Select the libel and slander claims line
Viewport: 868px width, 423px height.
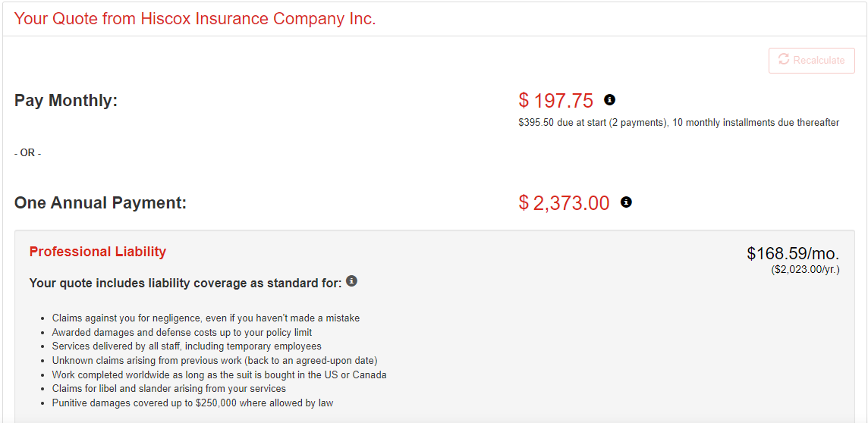pyautogui.click(x=168, y=389)
